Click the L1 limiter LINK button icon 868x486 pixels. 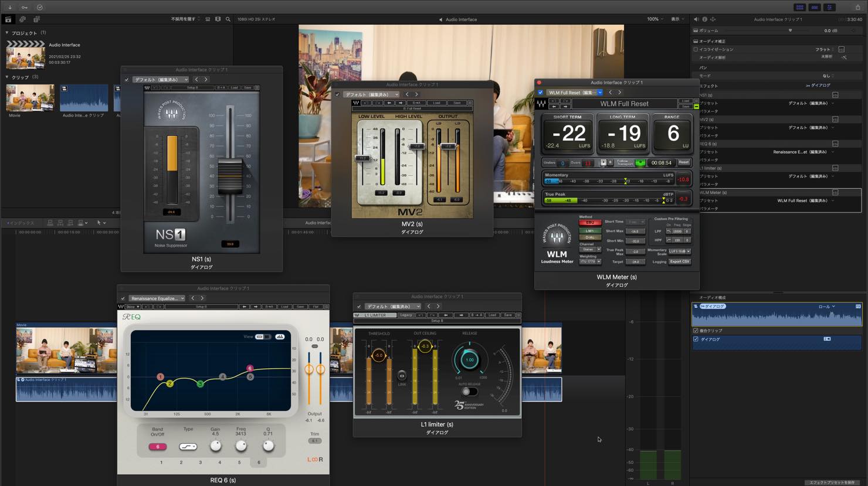point(402,376)
